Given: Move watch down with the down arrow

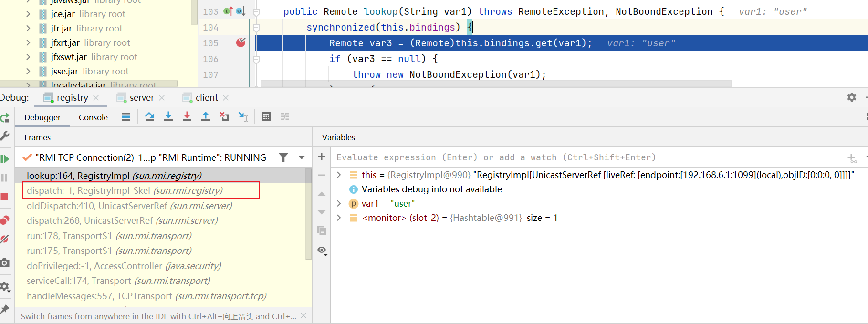Looking at the screenshot, I should coord(322,212).
